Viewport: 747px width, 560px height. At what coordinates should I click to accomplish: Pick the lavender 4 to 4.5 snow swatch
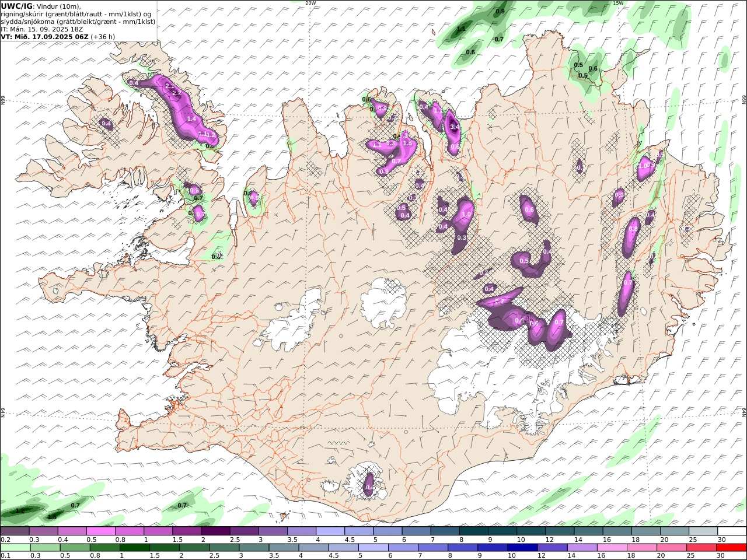pyautogui.click(x=330, y=531)
